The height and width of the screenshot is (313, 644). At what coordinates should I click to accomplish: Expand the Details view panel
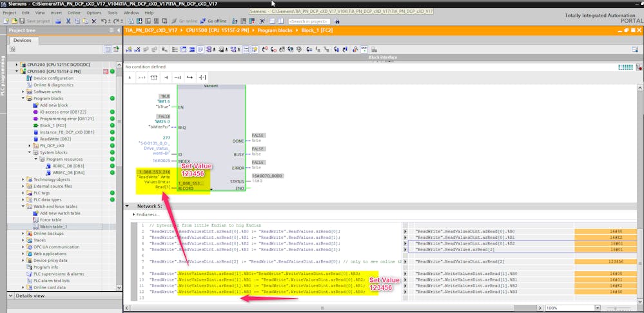(11, 296)
